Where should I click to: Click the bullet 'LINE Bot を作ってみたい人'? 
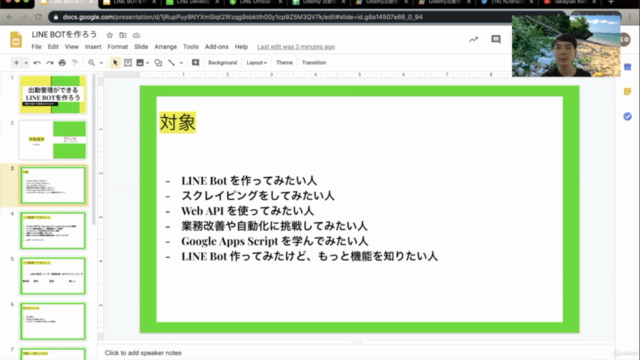tap(249, 180)
